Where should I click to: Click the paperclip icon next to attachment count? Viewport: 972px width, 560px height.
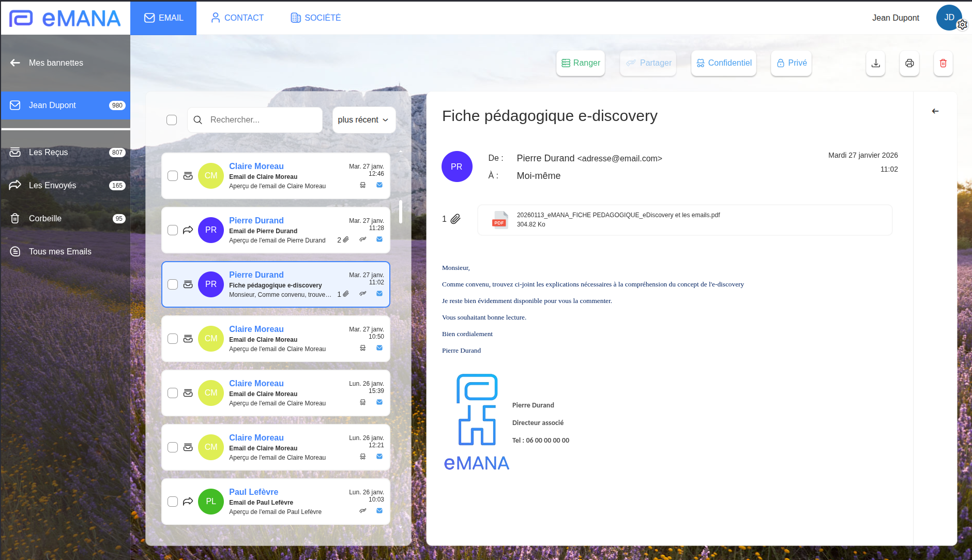coord(455,219)
